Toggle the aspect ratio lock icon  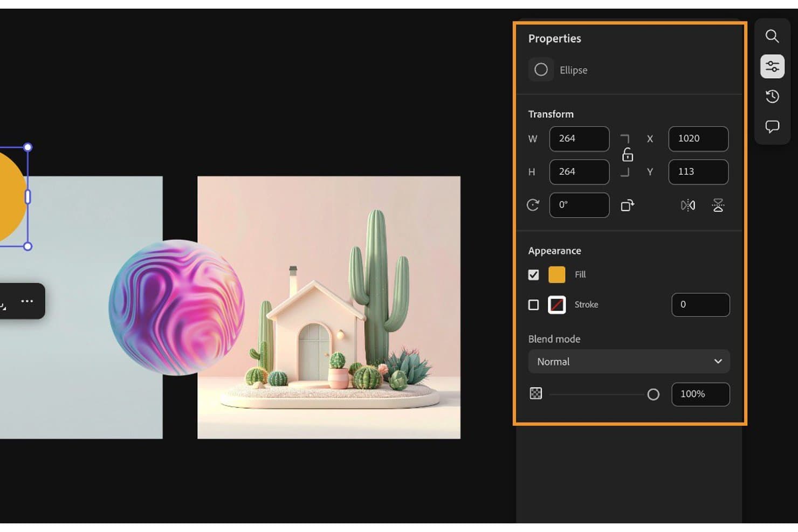[627, 155]
